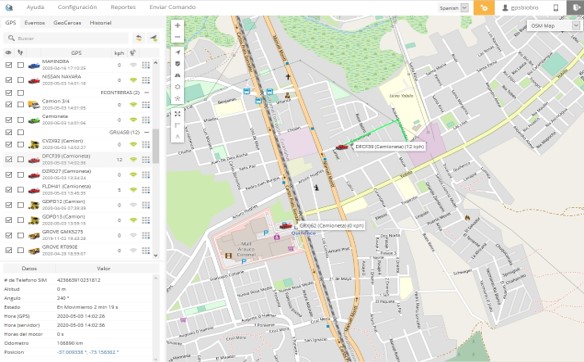Click the position coordinates link

click(88, 352)
